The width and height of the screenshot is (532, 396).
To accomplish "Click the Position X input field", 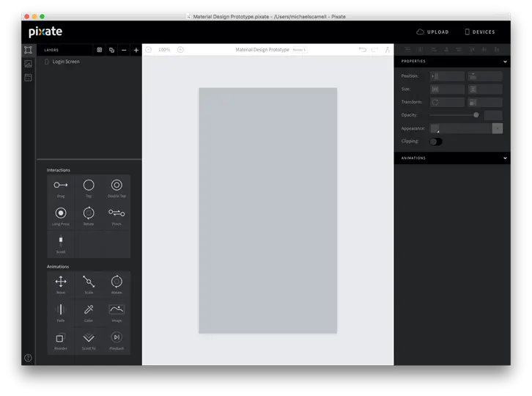I will 447,76.
